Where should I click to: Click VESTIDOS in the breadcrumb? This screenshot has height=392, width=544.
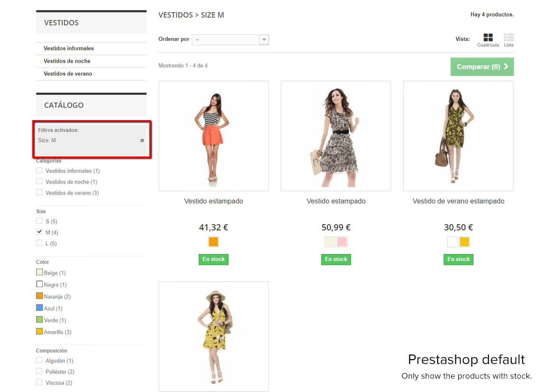pos(176,15)
